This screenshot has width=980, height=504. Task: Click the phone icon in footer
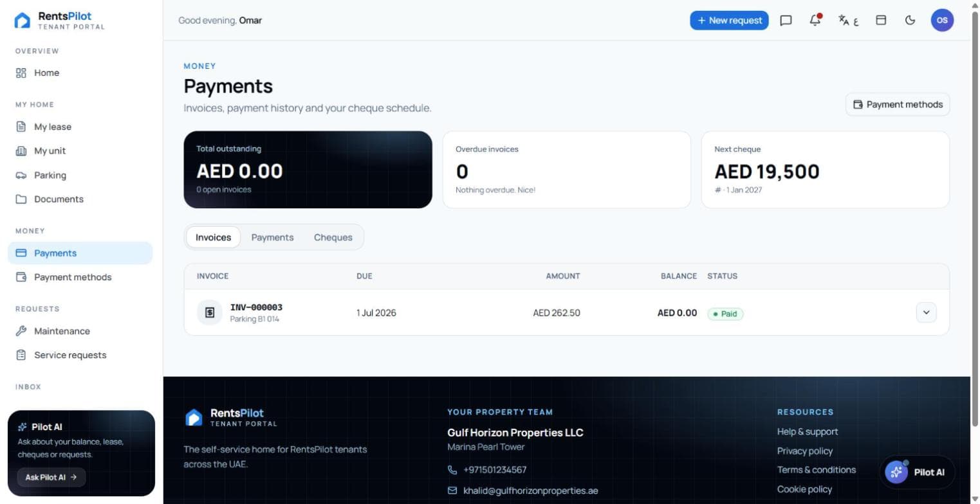coord(452,470)
